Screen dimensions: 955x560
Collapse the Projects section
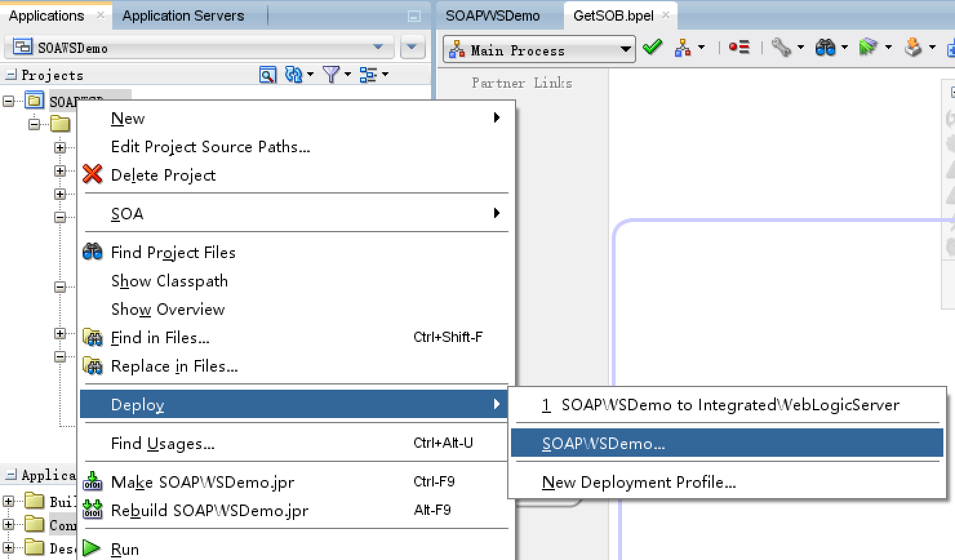[x=10, y=75]
